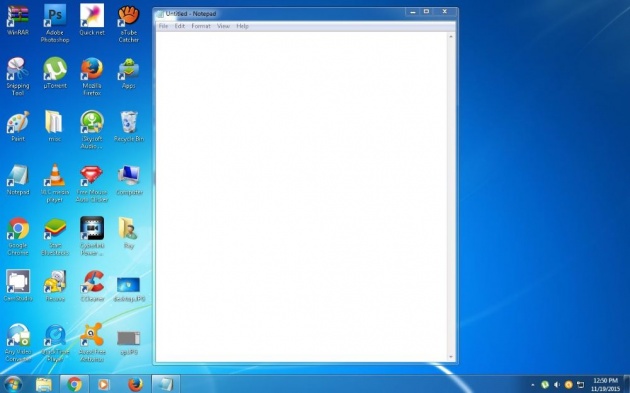Show hidden system tray icons arrow
The image size is (630, 393).
(x=533, y=385)
